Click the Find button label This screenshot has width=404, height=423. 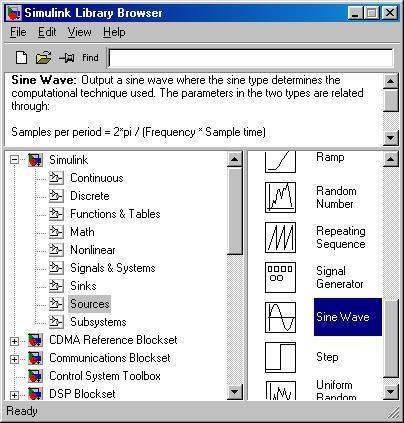coord(90,58)
